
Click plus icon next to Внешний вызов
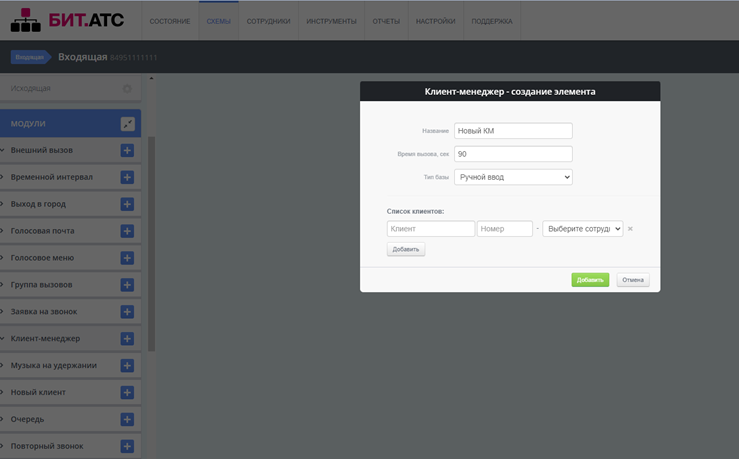click(x=127, y=150)
